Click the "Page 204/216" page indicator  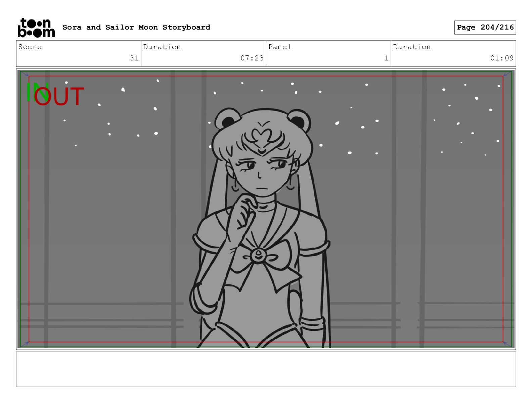pyautogui.click(x=485, y=28)
